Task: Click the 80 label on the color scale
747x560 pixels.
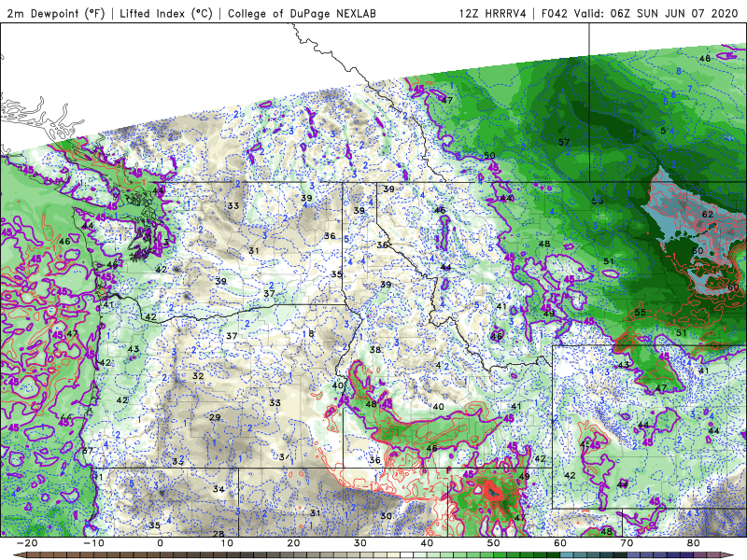Action: pos(694,543)
